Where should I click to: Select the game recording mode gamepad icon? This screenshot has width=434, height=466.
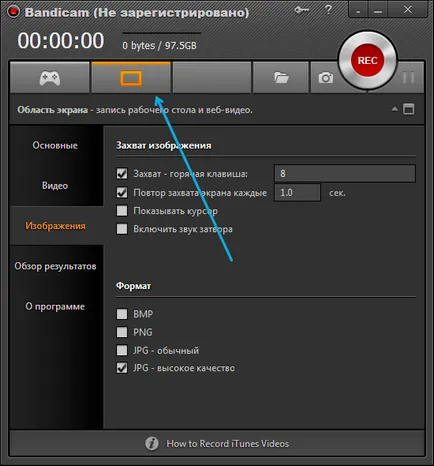(x=50, y=78)
